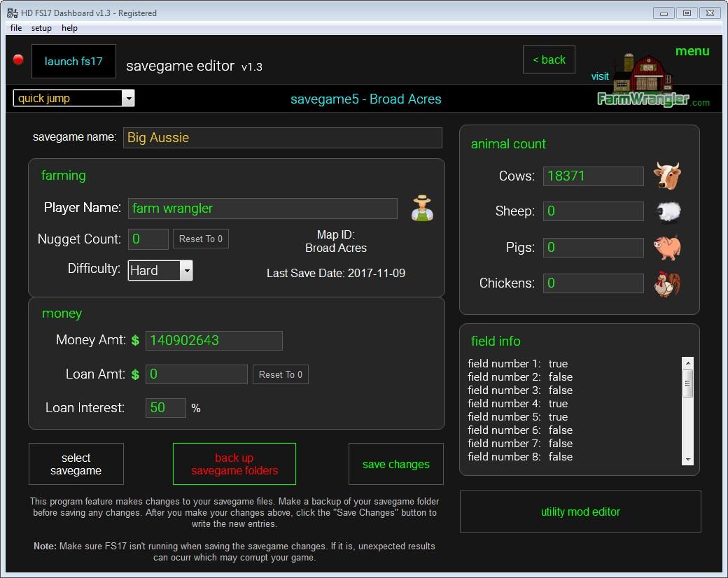
Task: Expand the quick jump dropdown
Action: coord(127,99)
